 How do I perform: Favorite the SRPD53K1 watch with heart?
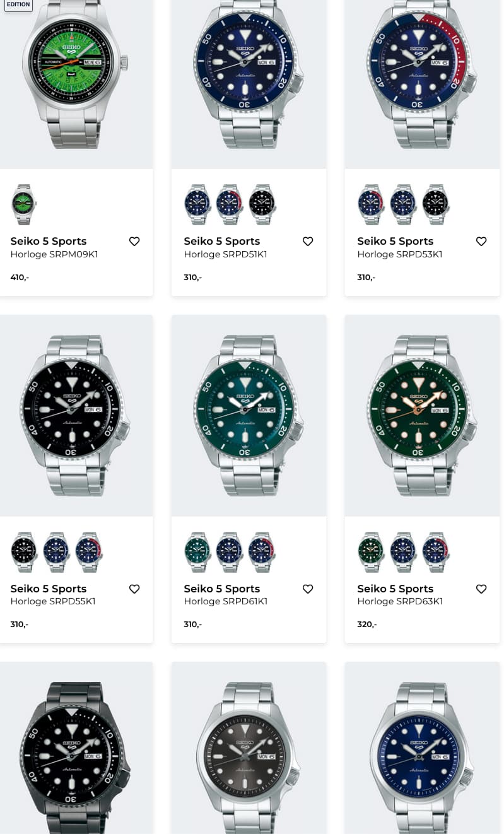[481, 242]
